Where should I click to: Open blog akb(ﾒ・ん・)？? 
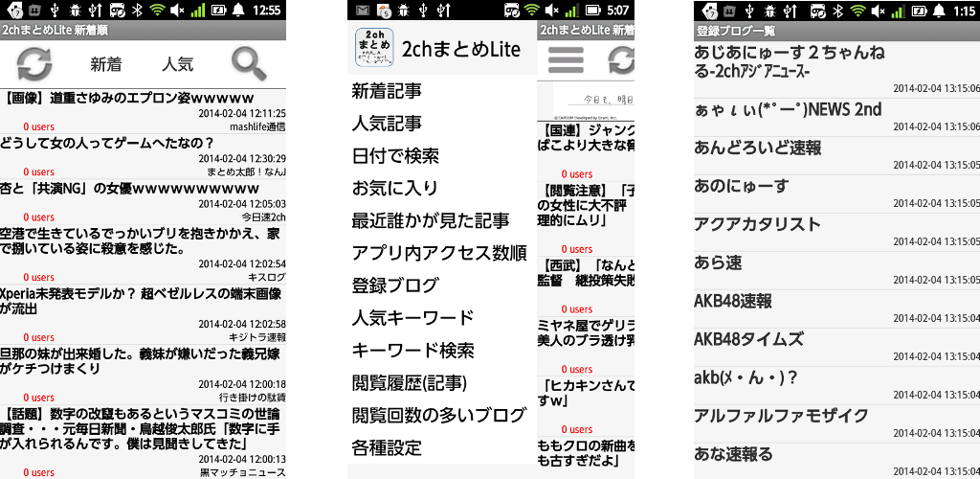(x=836, y=385)
